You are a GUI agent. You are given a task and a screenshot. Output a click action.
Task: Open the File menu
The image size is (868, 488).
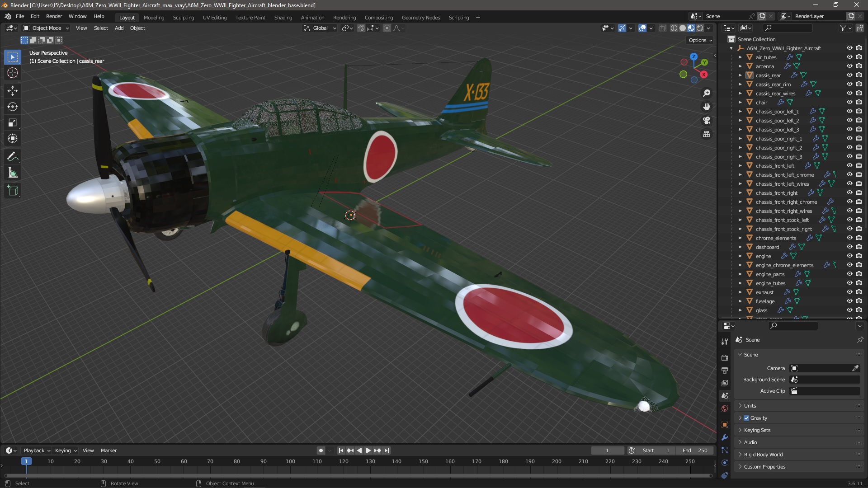click(x=20, y=16)
